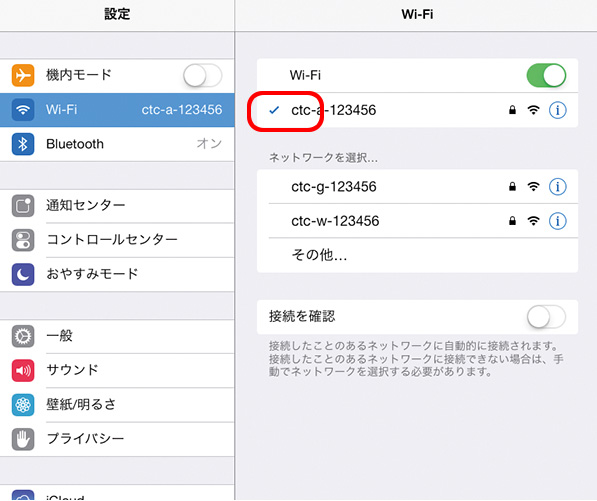The height and width of the screenshot is (501, 597).
Task: Click the オン status next to Bluetooth
Action: point(209,144)
